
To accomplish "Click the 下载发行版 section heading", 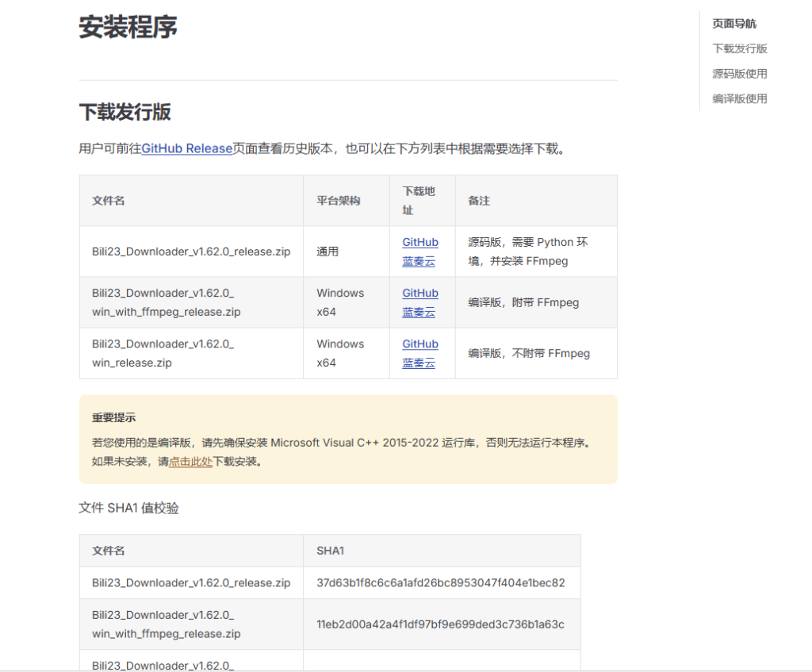I will tap(124, 112).
